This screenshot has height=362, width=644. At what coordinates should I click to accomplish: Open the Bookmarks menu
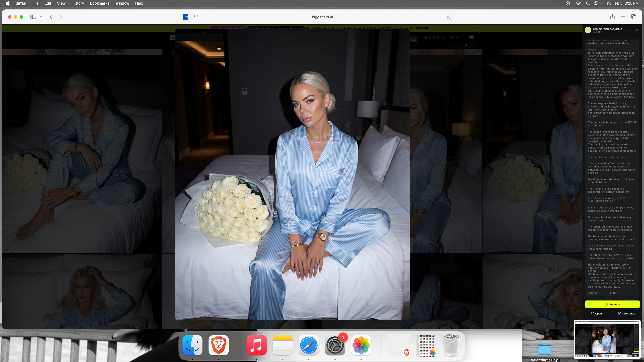click(x=99, y=3)
